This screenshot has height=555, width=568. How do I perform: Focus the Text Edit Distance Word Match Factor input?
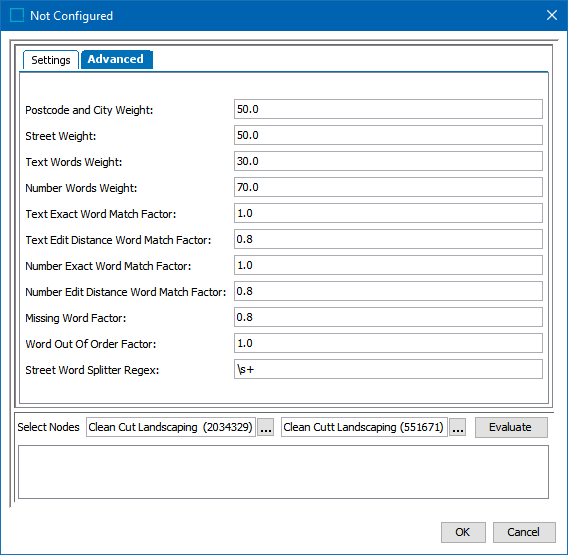coord(388,239)
